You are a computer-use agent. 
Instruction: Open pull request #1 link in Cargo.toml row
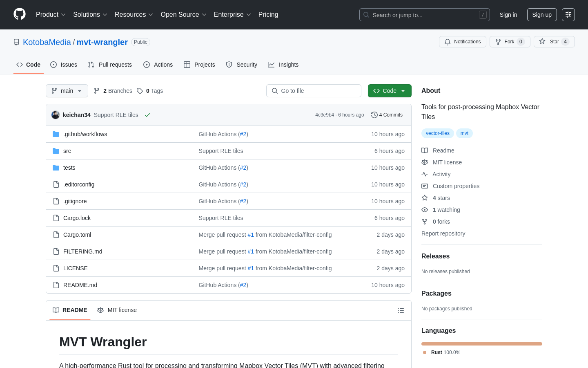tap(251, 235)
